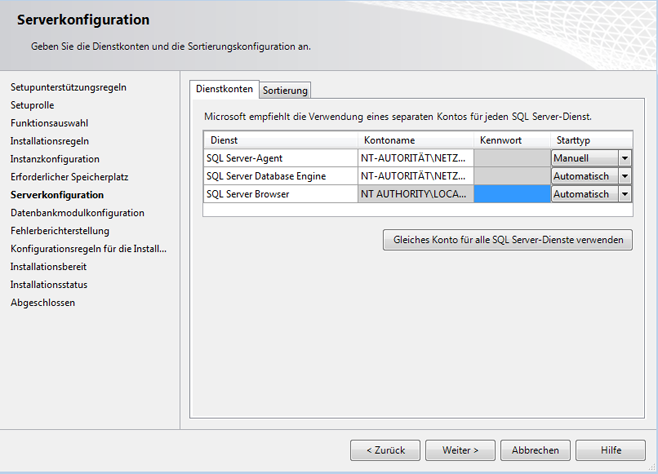658x474 pixels.
Task: Click Kontoname cell for SQL Server Database Engine
Action: pos(415,176)
